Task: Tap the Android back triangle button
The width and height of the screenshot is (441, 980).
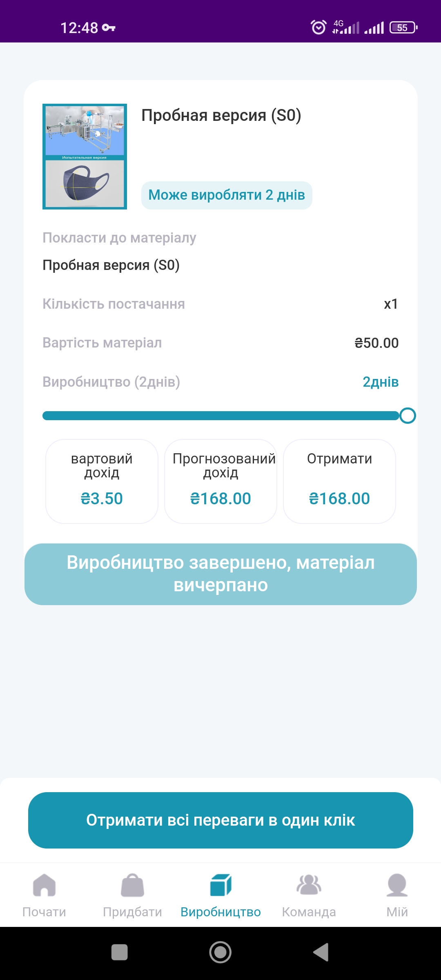Action: [x=321, y=952]
